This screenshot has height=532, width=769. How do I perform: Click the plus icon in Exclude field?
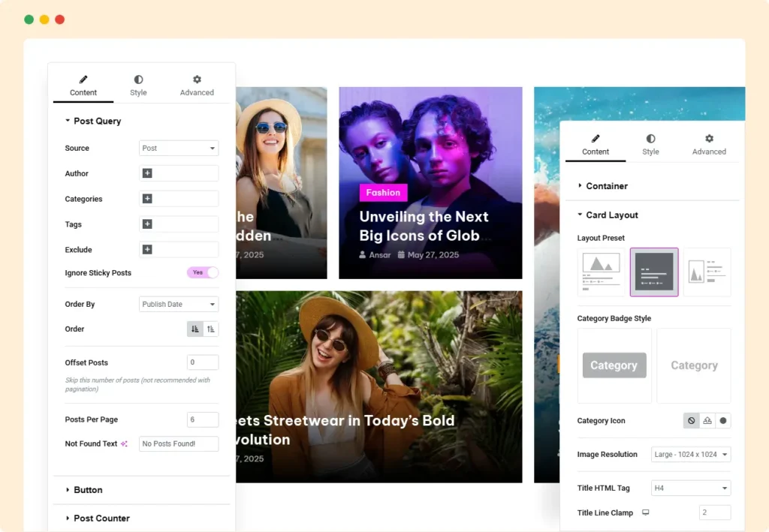[x=147, y=250]
